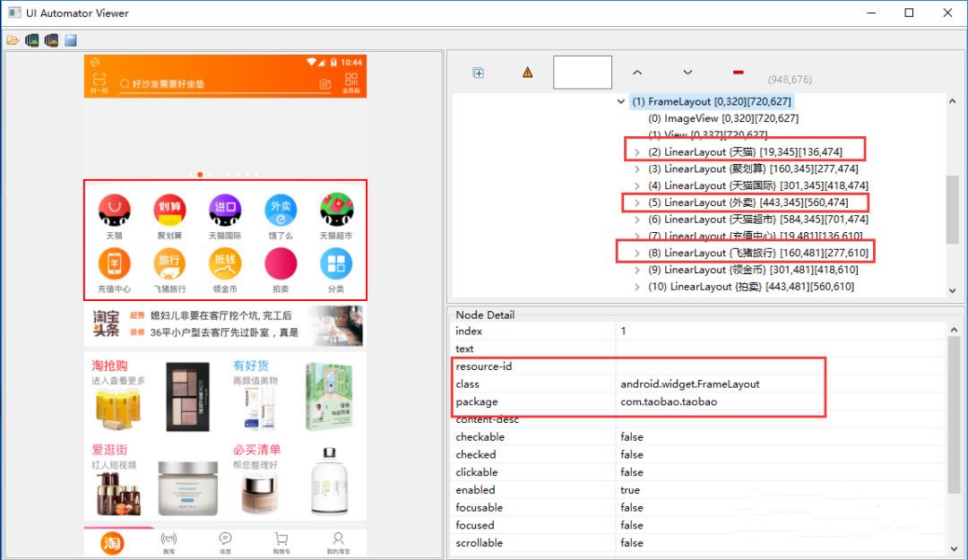Expand the (2) LinearLayout 天猫 node
Image resolution: width=968 pixels, height=560 pixels.
click(x=636, y=152)
